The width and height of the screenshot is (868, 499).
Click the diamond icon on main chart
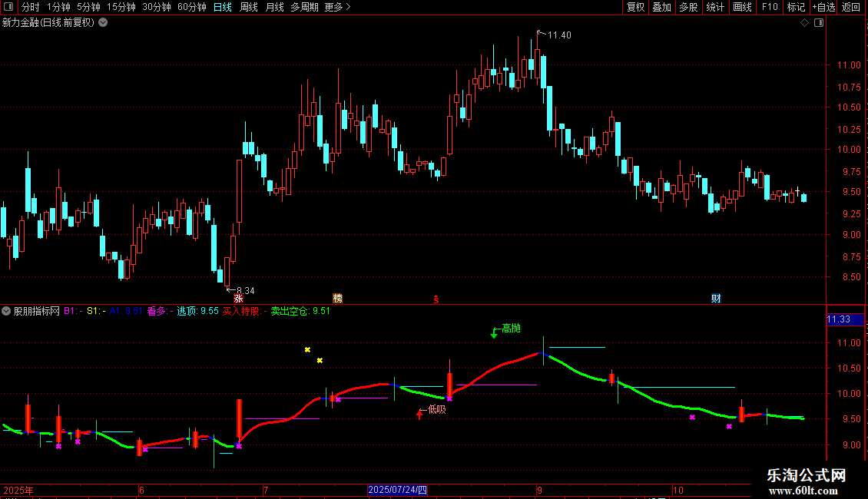point(805,23)
